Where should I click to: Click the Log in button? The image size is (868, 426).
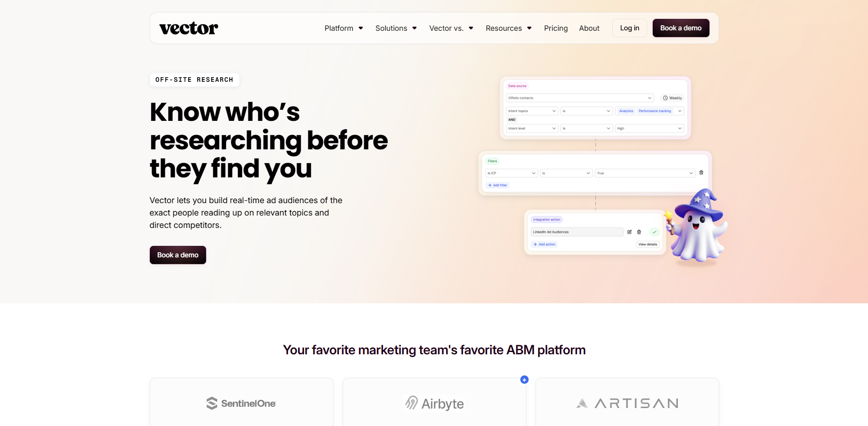click(630, 28)
